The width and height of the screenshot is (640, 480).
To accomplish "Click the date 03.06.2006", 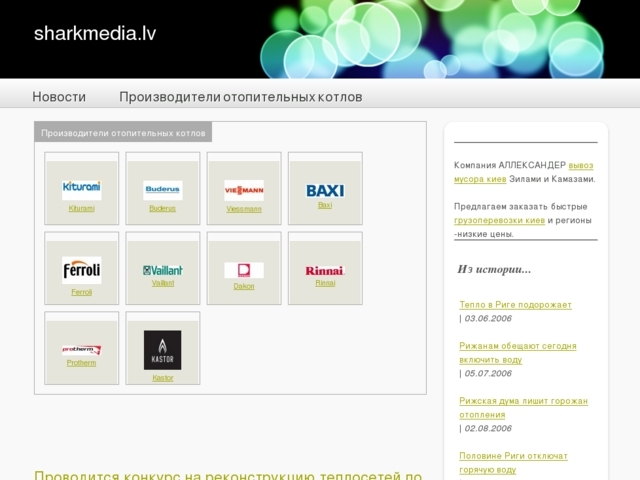I will [488, 318].
